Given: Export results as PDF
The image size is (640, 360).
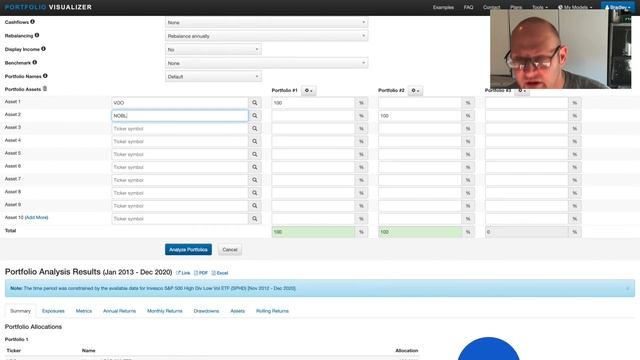Looking at the screenshot, I should tap(201, 273).
